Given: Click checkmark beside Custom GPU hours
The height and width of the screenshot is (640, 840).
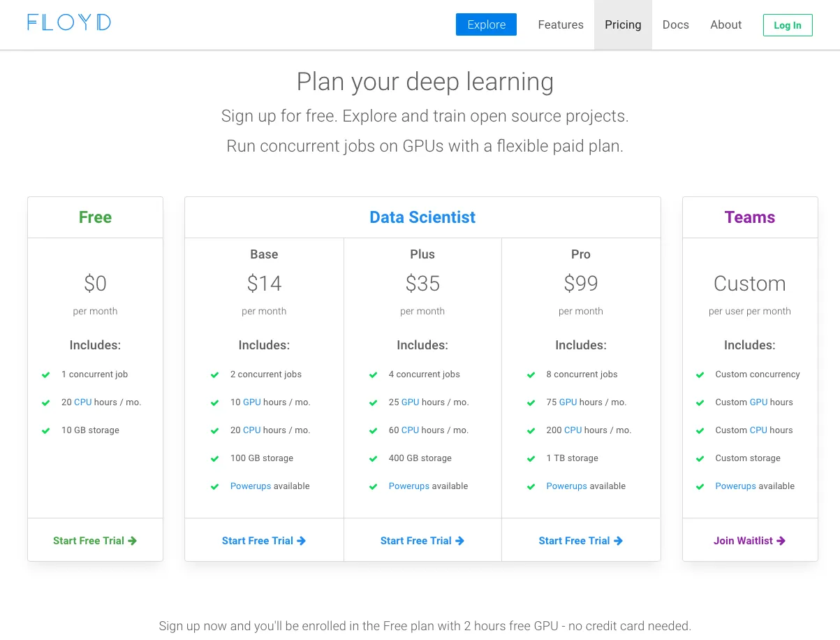Looking at the screenshot, I should tap(700, 403).
